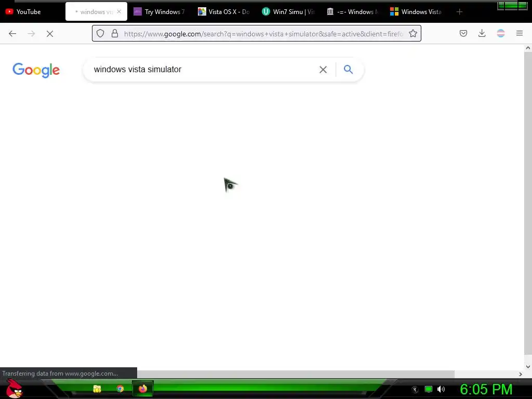Open the Downloads panel
Viewport: 532px width, 399px height.
[x=482, y=33]
